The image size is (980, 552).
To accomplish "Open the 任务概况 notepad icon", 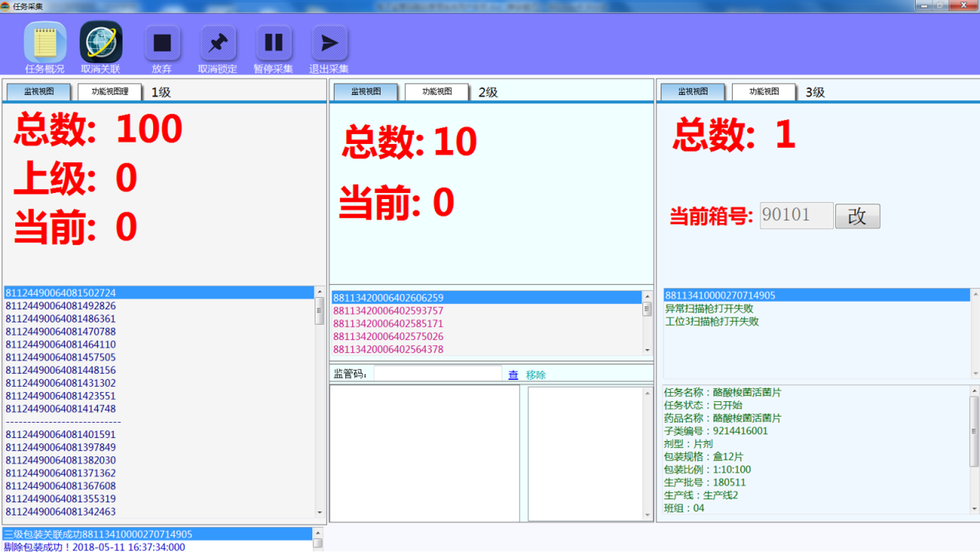I will point(45,42).
